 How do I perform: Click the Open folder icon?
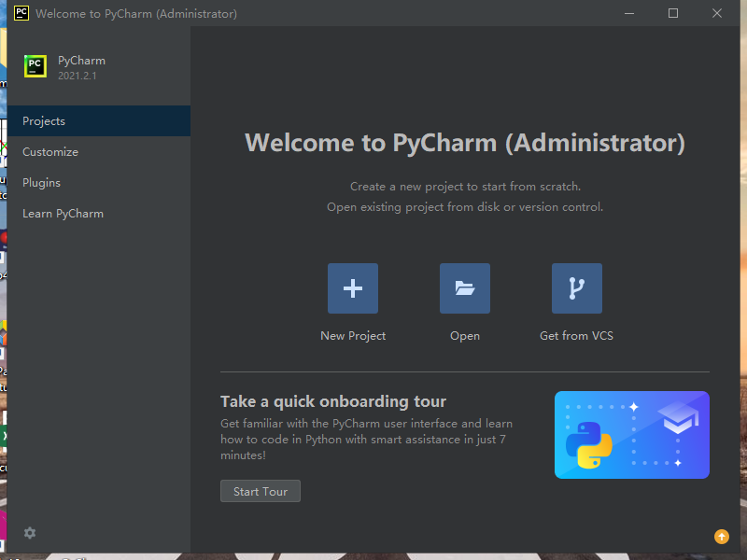[464, 288]
